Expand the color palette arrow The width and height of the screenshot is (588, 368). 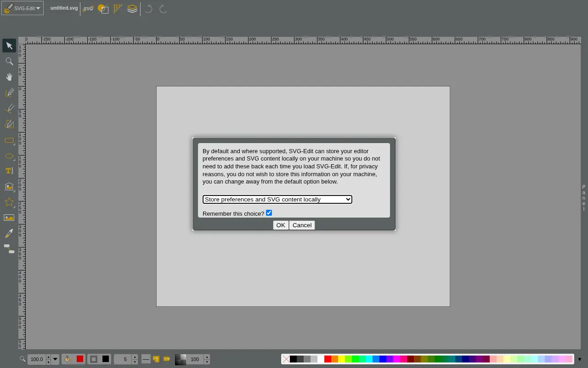(580, 359)
